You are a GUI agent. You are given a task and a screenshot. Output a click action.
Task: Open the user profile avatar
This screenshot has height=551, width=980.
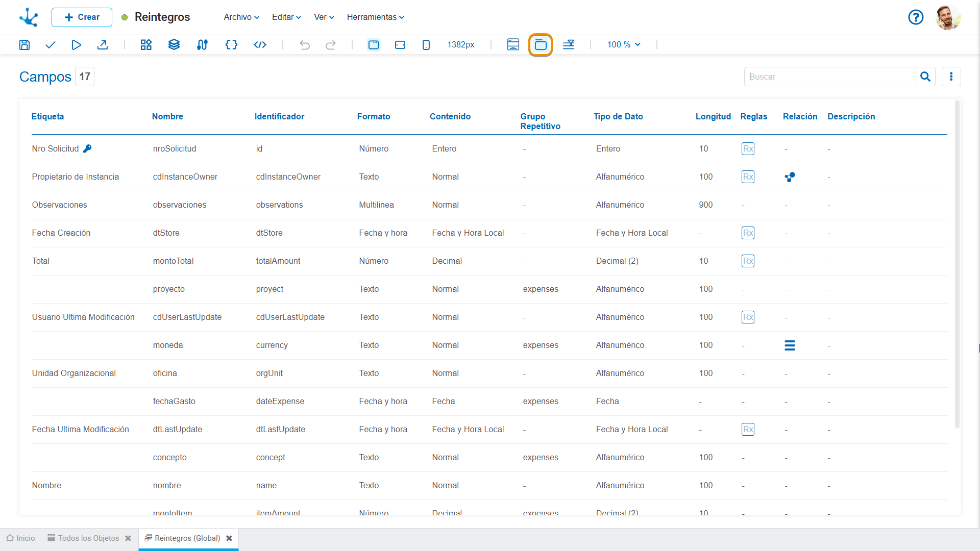[x=948, y=17]
